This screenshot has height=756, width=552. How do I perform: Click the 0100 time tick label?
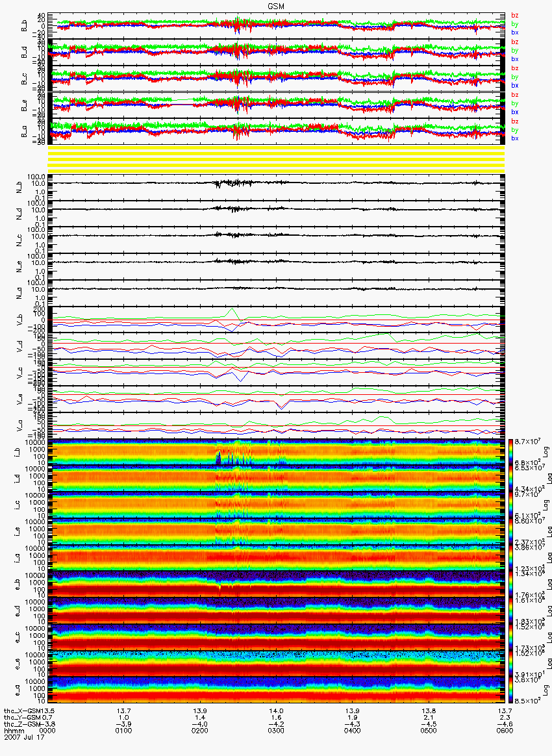click(x=124, y=731)
